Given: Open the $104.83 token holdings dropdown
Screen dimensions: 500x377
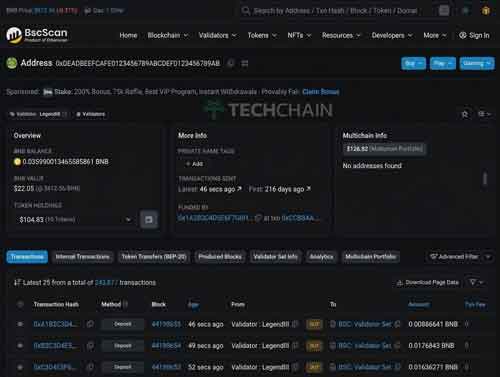Looking at the screenshot, I should pos(75,219).
